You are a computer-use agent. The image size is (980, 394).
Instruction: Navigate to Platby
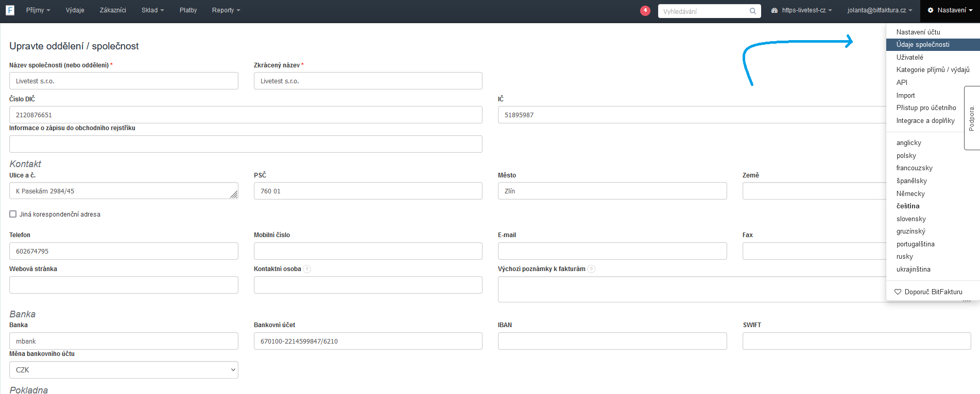tap(188, 10)
